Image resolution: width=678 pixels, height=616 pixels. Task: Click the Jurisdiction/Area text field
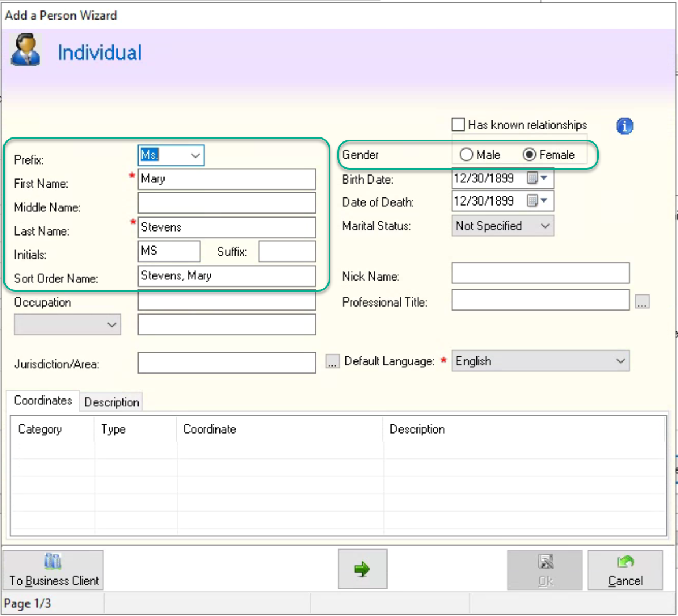coord(226,363)
